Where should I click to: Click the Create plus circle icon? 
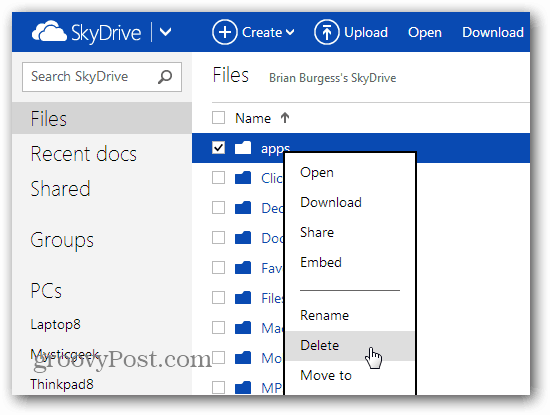pos(224,32)
